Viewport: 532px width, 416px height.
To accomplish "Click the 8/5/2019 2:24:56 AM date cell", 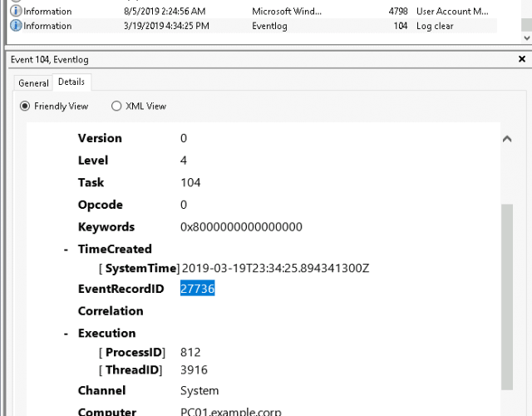I will pos(165,11).
